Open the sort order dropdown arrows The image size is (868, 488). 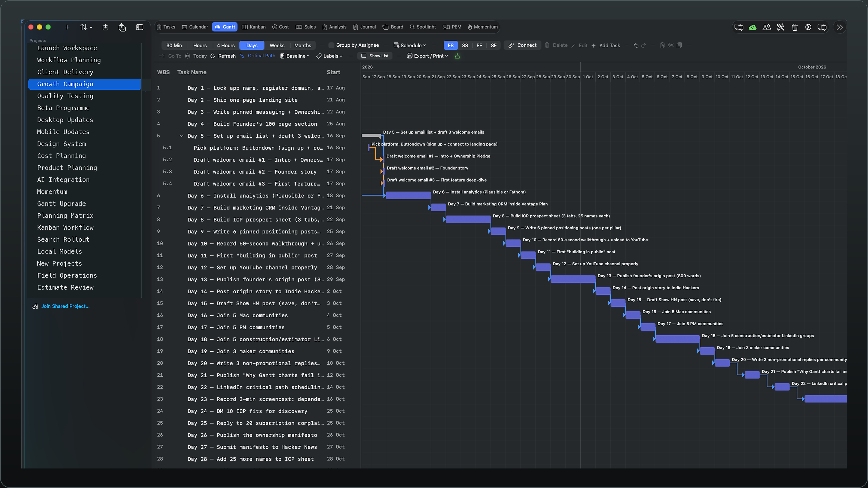86,27
